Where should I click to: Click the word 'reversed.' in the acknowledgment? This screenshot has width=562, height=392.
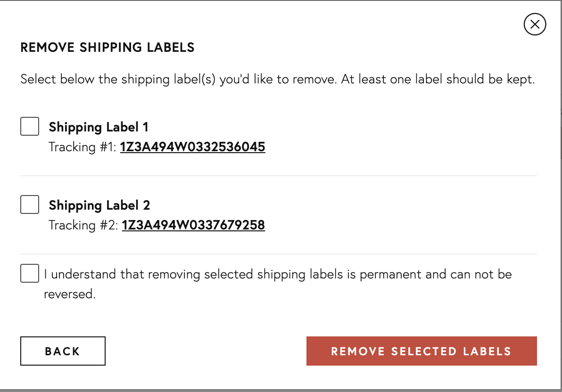[x=69, y=294]
